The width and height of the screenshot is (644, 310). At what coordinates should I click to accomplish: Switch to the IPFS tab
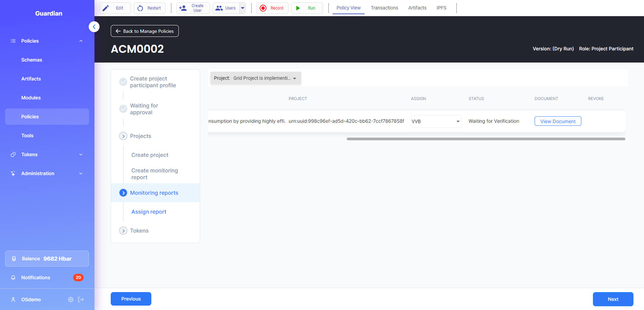441,8
